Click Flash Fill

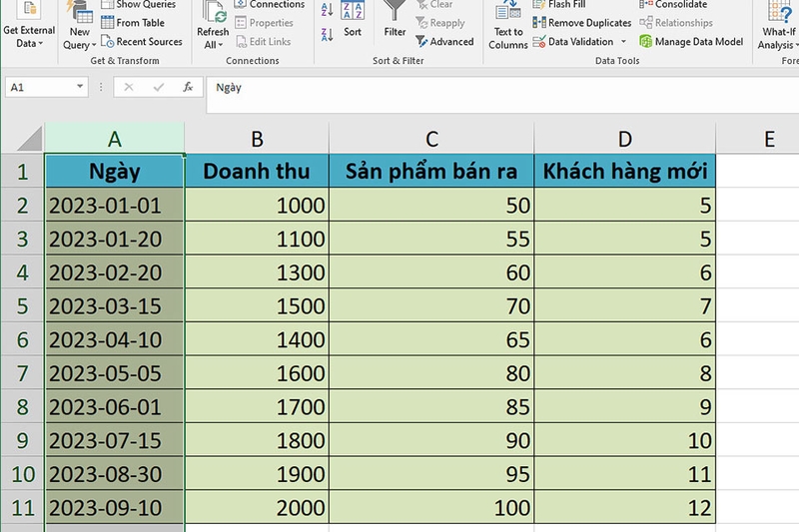click(x=559, y=5)
